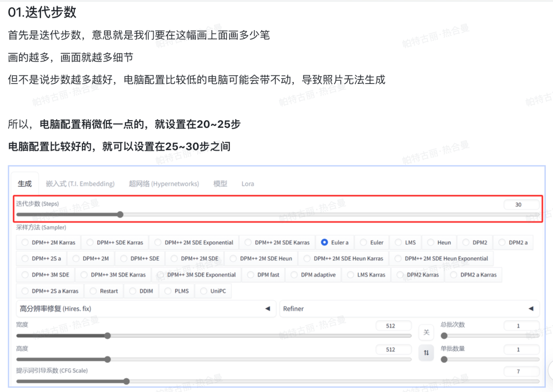The height and width of the screenshot is (392, 553).
Task: Select the DPM++ 3M SDE Karras sampler
Action: (113, 275)
